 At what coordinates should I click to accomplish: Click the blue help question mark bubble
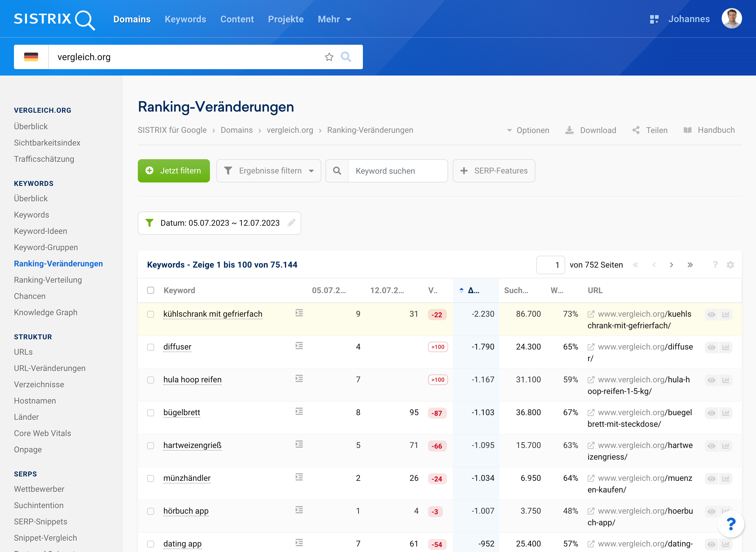731,524
